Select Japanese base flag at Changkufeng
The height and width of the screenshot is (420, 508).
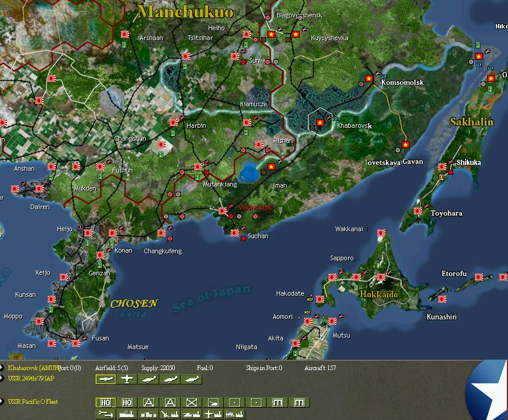point(162,233)
